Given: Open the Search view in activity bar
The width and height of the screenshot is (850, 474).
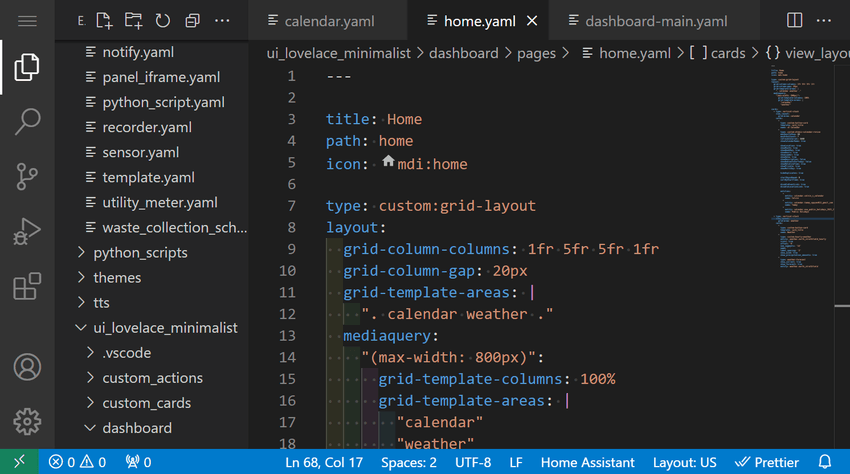Looking at the screenshot, I should (x=27, y=121).
